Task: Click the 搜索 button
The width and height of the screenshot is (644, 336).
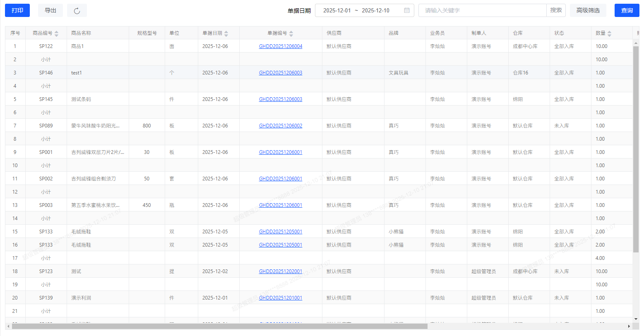Action: click(x=556, y=10)
